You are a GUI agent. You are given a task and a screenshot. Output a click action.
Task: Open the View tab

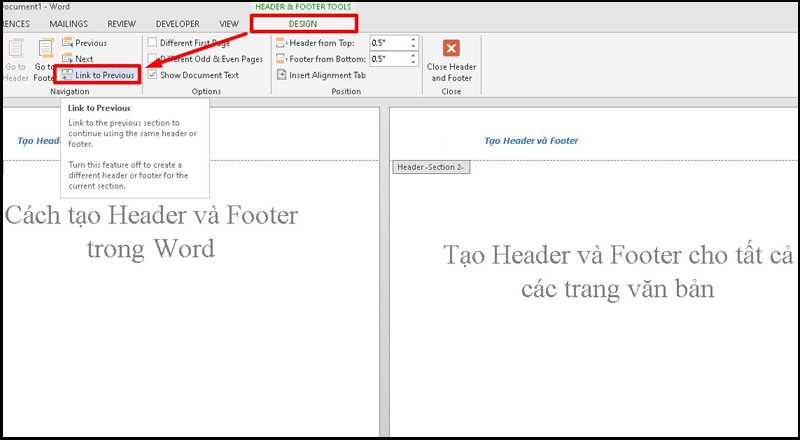pyautogui.click(x=229, y=24)
